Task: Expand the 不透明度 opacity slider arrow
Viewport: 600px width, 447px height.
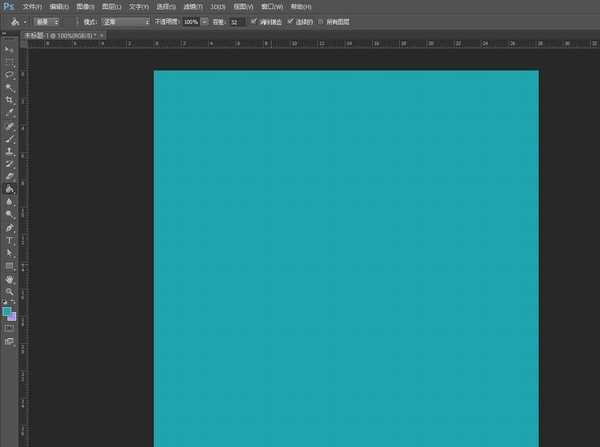Action: pyautogui.click(x=205, y=20)
